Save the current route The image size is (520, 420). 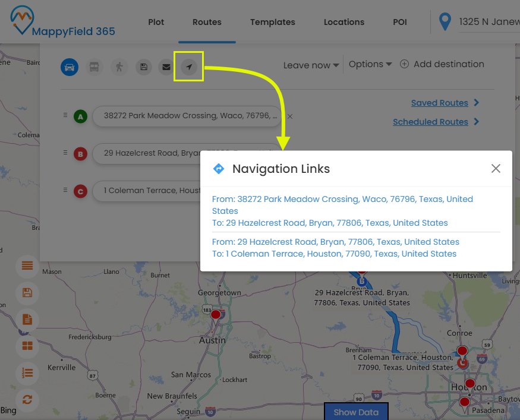(143, 67)
